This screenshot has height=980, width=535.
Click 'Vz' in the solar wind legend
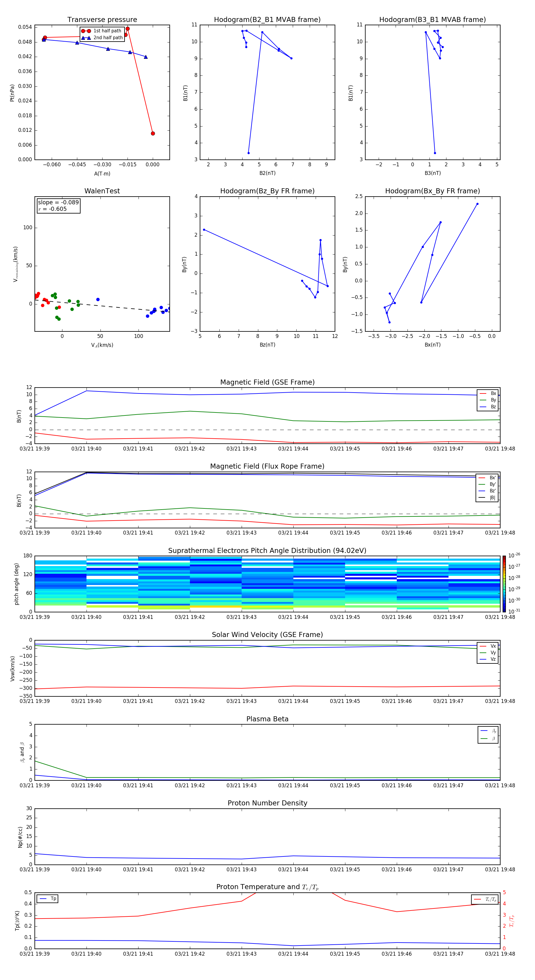493,659
